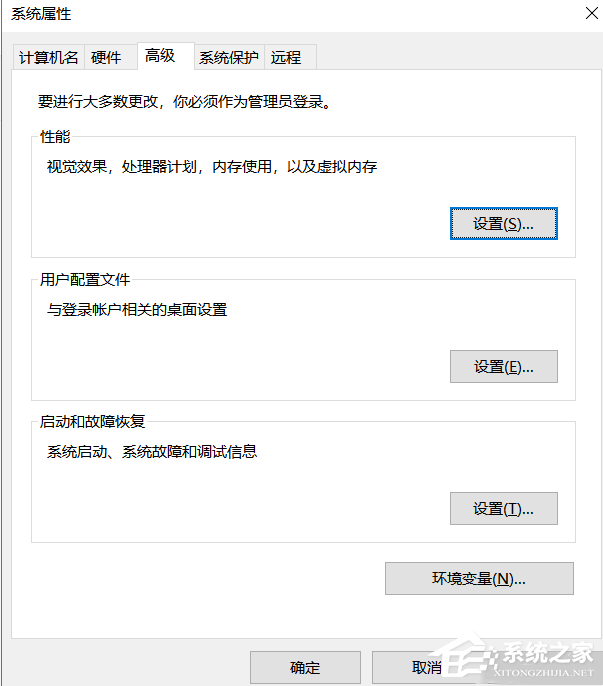Open performance 设置(S) button
This screenshot has width=603, height=686.
coord(503,224)
